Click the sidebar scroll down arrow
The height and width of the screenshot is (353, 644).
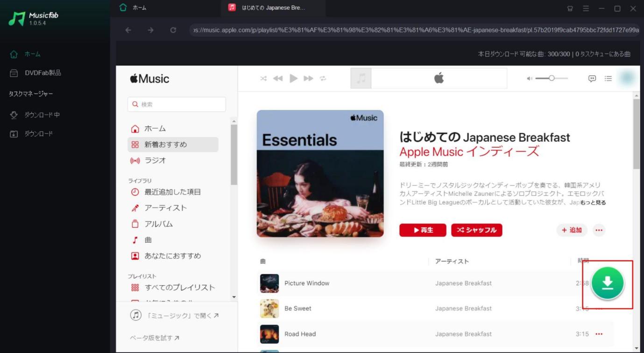tap(234, 297)
